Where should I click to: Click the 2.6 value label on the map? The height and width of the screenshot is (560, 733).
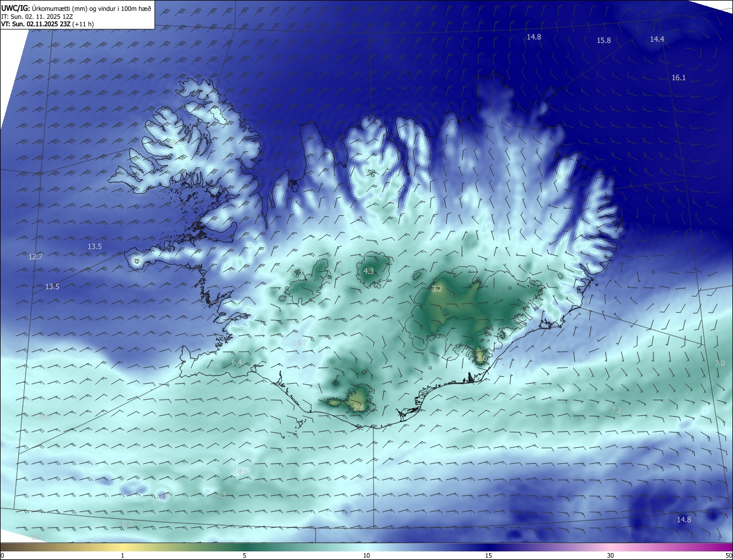(x=481, y=358)
